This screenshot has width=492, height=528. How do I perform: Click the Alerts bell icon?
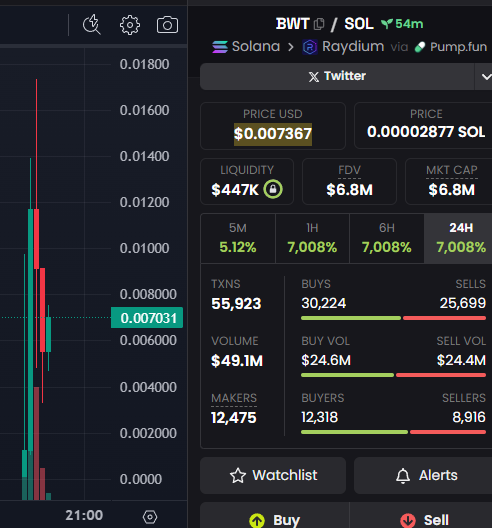pos(403,476)
